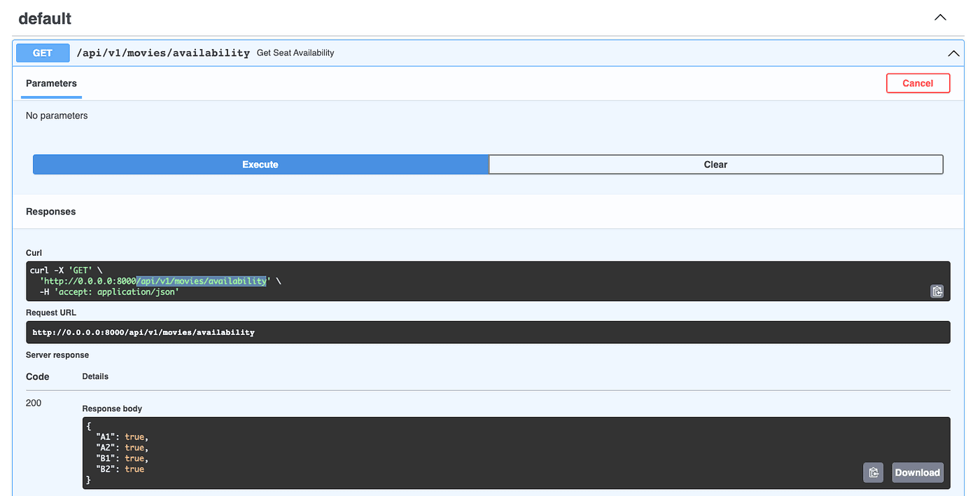Click the Responses heading
980x496 pixels.
pos(51,212)
